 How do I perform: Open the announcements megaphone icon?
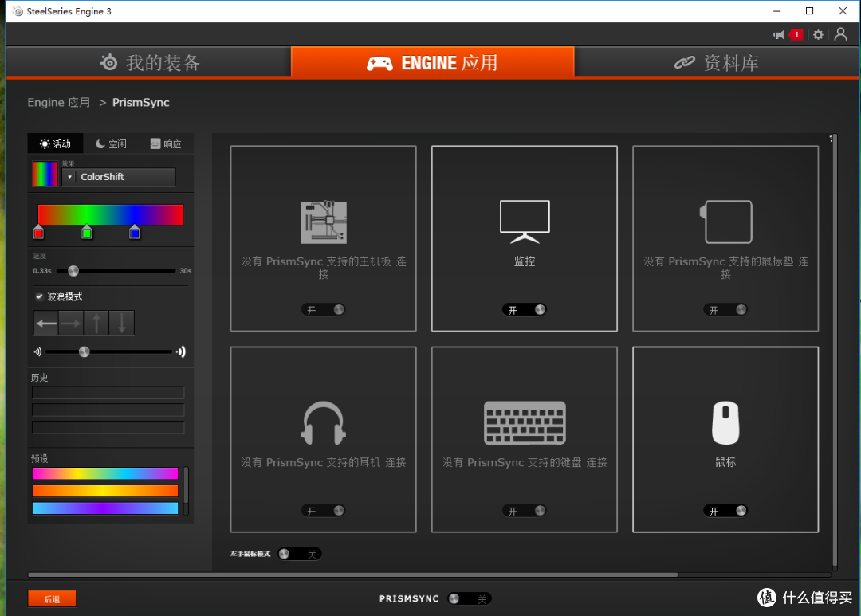pos(778,35)
